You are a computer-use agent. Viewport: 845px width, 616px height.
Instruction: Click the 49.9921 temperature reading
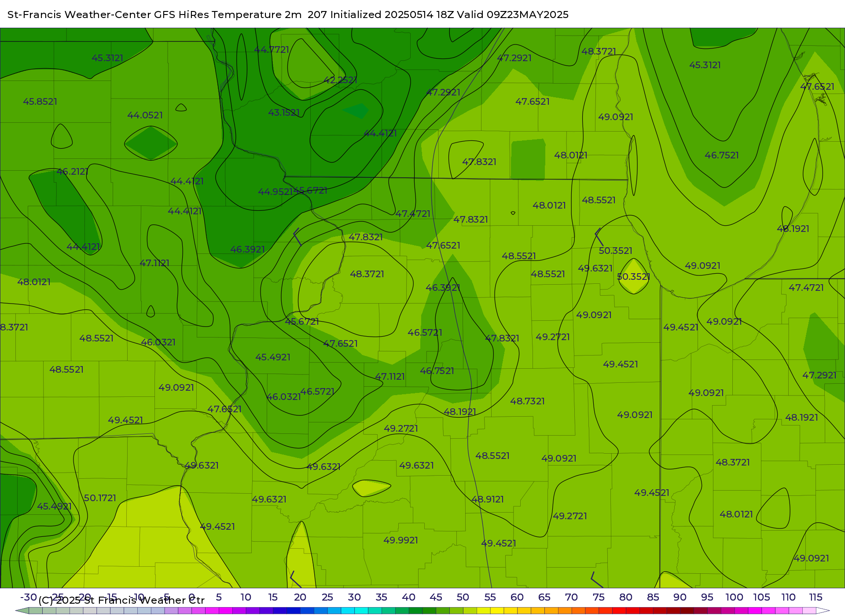pyautogui.click(x=400, y=540)
